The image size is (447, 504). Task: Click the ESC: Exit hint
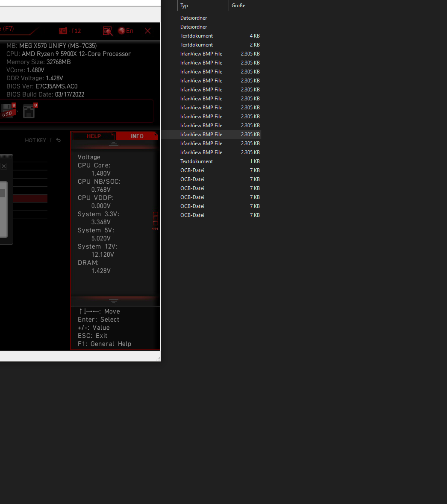93,336
